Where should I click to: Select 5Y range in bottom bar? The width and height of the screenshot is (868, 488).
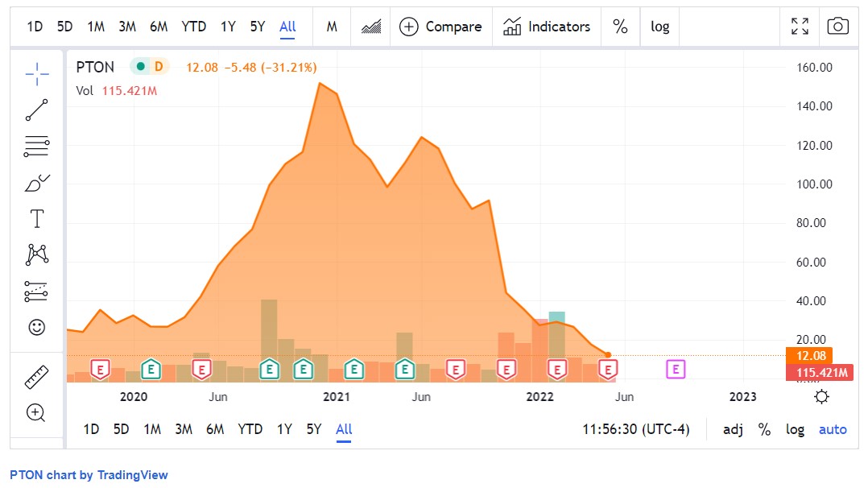click(x=314, y=429)
